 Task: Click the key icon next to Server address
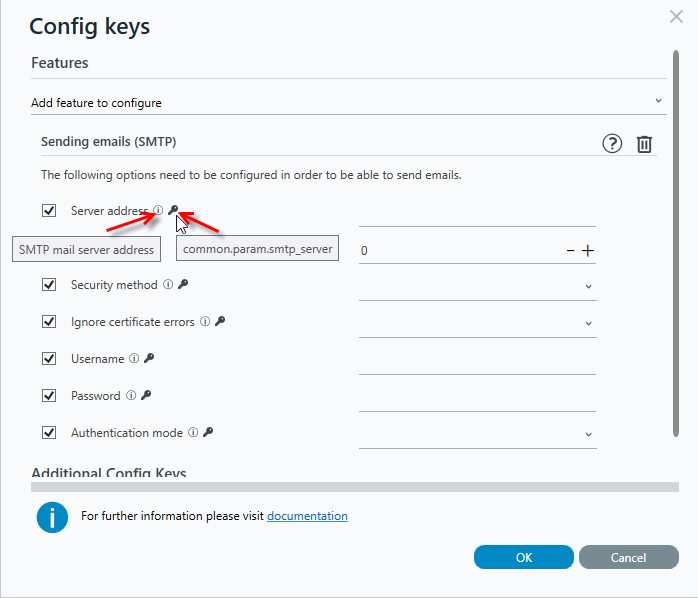(173, 210)
